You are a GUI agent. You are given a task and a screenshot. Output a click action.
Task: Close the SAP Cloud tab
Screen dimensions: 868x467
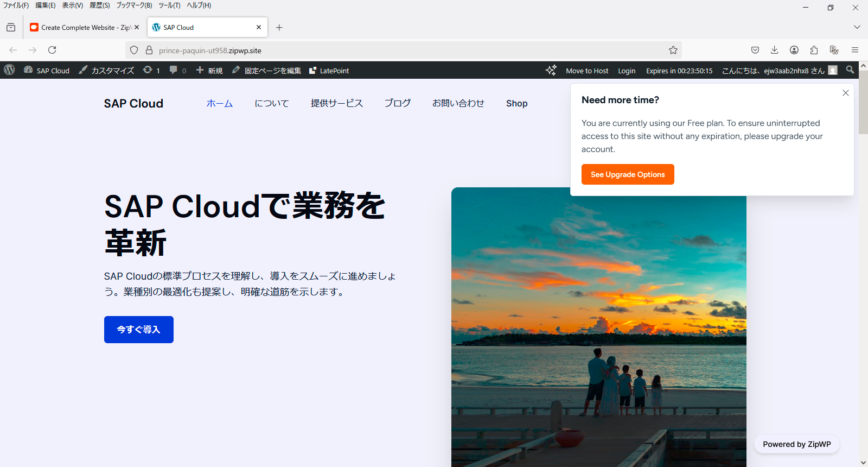[259, 27]
